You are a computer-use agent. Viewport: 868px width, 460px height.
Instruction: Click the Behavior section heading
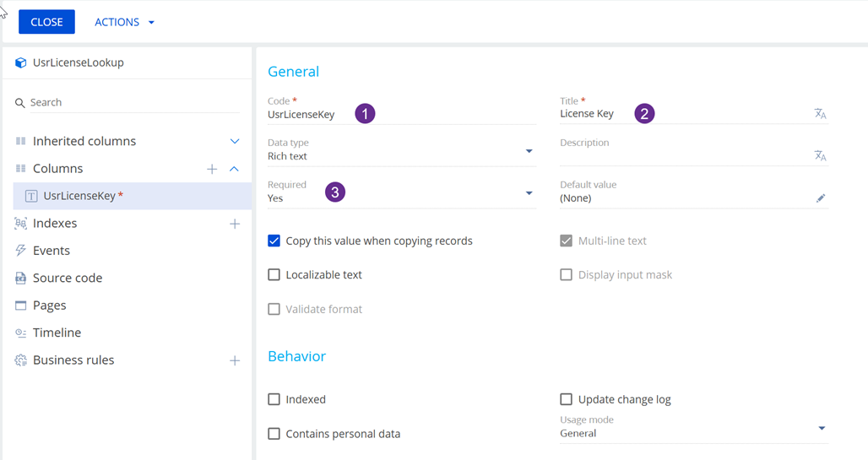point(296,356)
